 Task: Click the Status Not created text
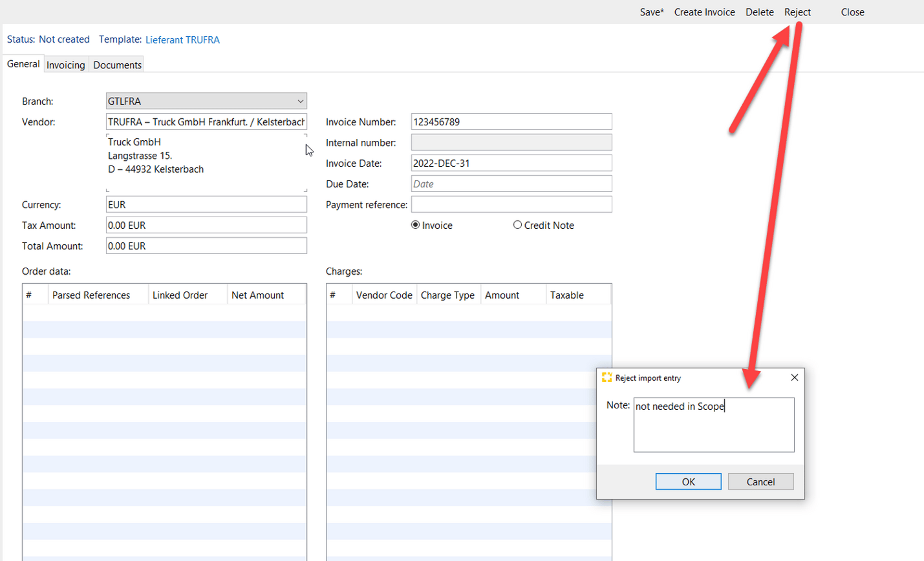point(48,39)
